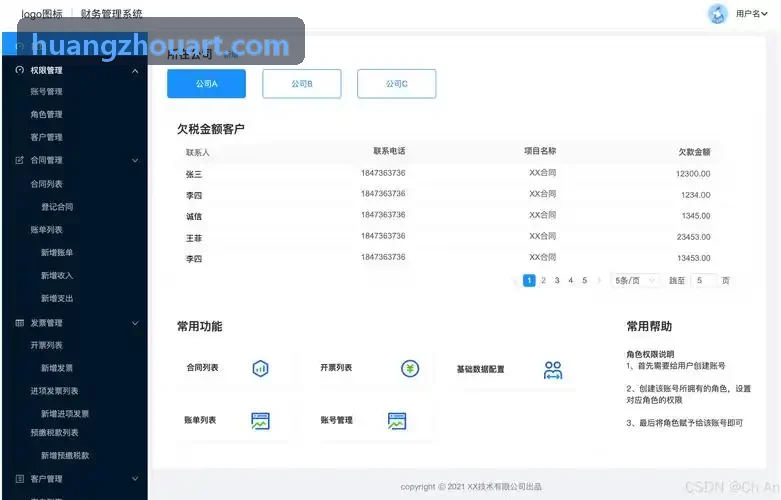
Task: Click the previous page arrow
Action: [x=515, y=280]
